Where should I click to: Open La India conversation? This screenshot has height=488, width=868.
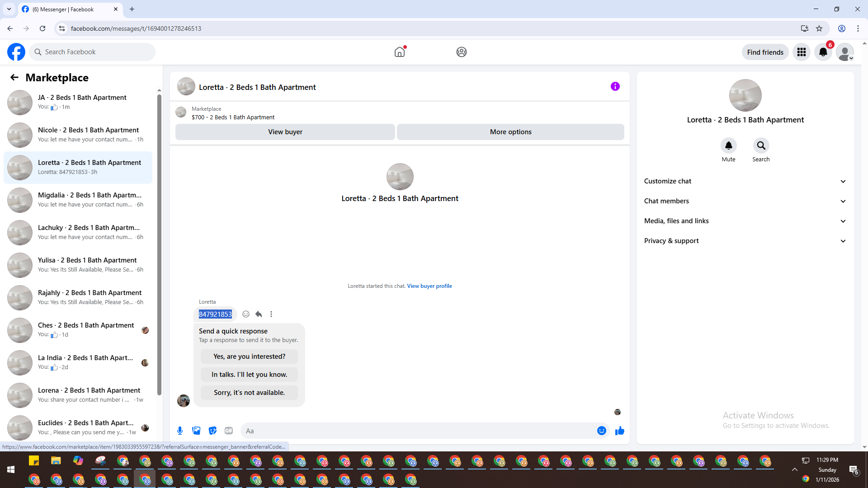[78, 362]
